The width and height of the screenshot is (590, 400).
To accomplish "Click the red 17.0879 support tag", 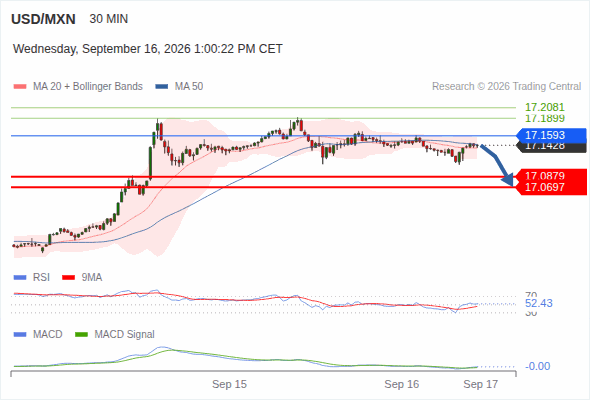I will click(x=551, y=175).
